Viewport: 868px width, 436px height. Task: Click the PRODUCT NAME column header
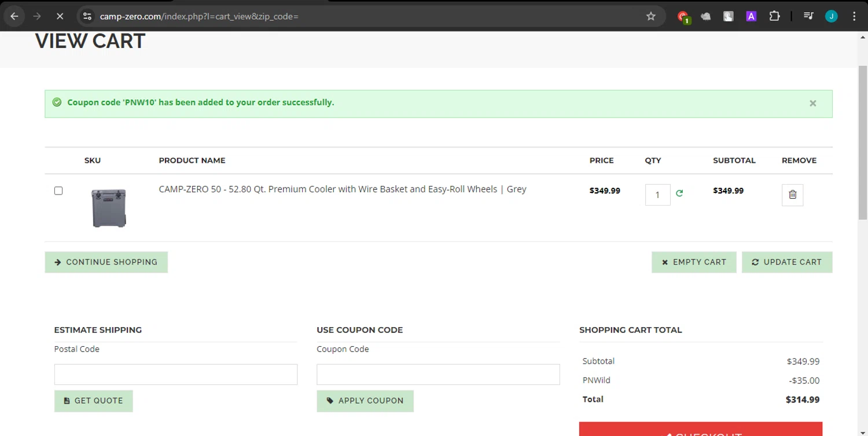click(x=192, y=160)
